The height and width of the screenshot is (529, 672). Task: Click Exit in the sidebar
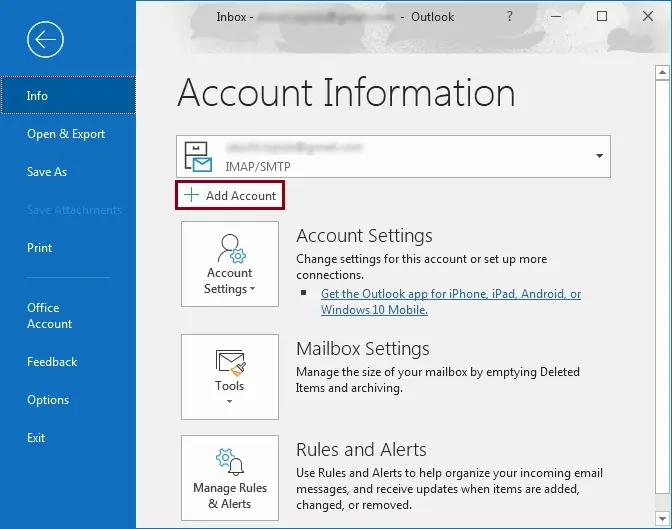36,438
